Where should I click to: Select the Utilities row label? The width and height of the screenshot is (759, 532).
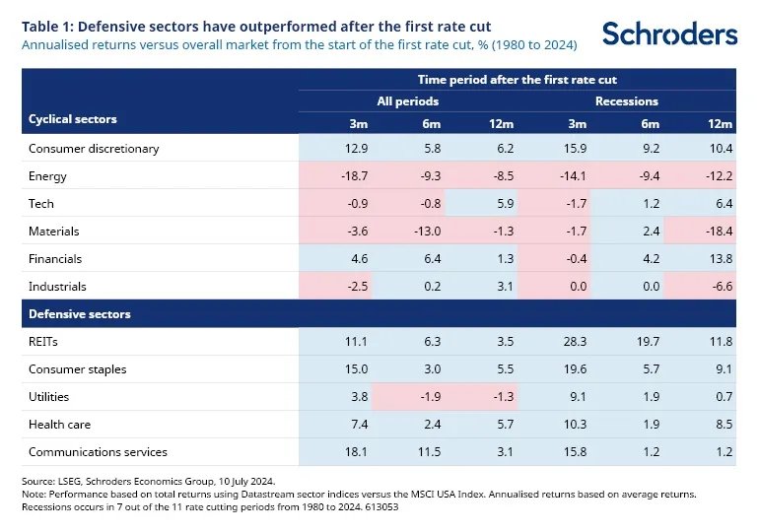click(x=48, y=397)
